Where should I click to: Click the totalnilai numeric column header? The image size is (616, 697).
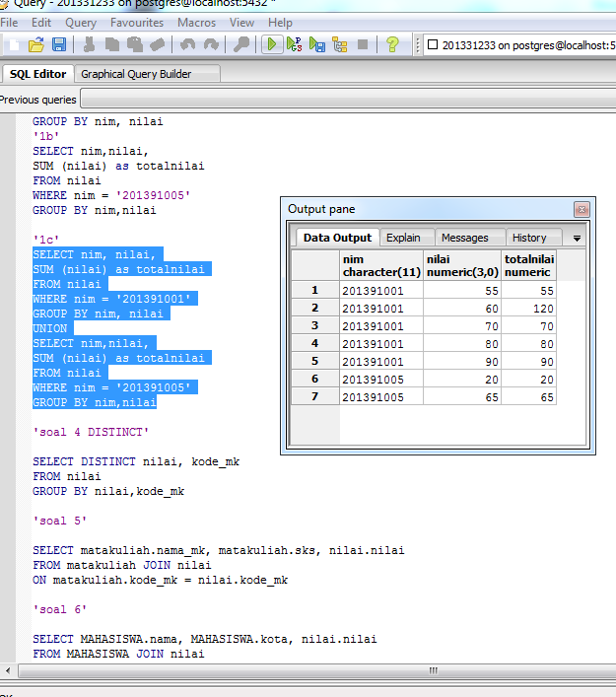click(529, 265)
